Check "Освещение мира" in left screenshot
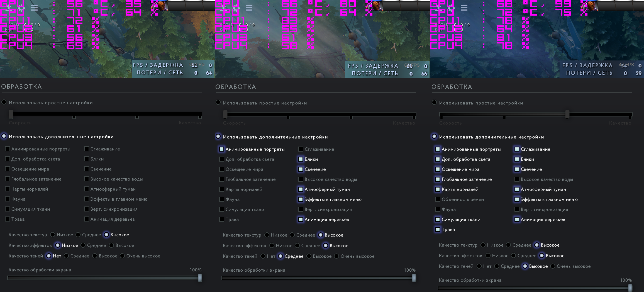The image size is (644, 292). click(8, 169)
